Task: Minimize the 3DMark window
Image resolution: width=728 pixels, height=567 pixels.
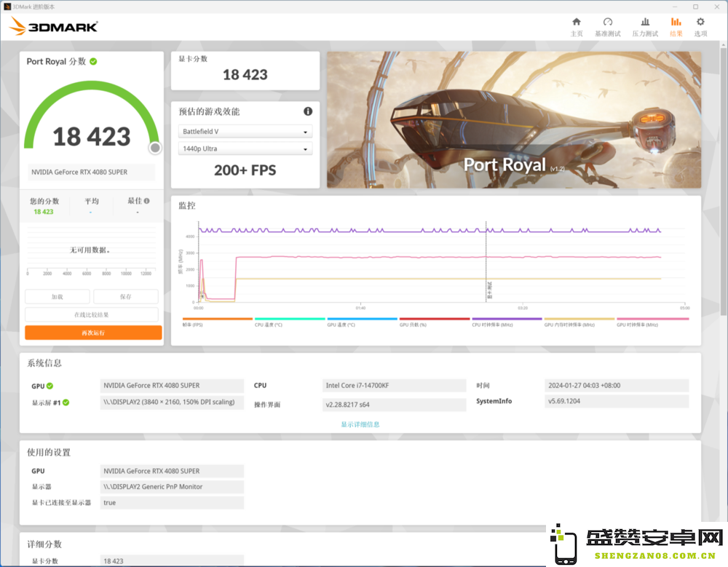Action: pyautogui.click(x=675, y=7)
